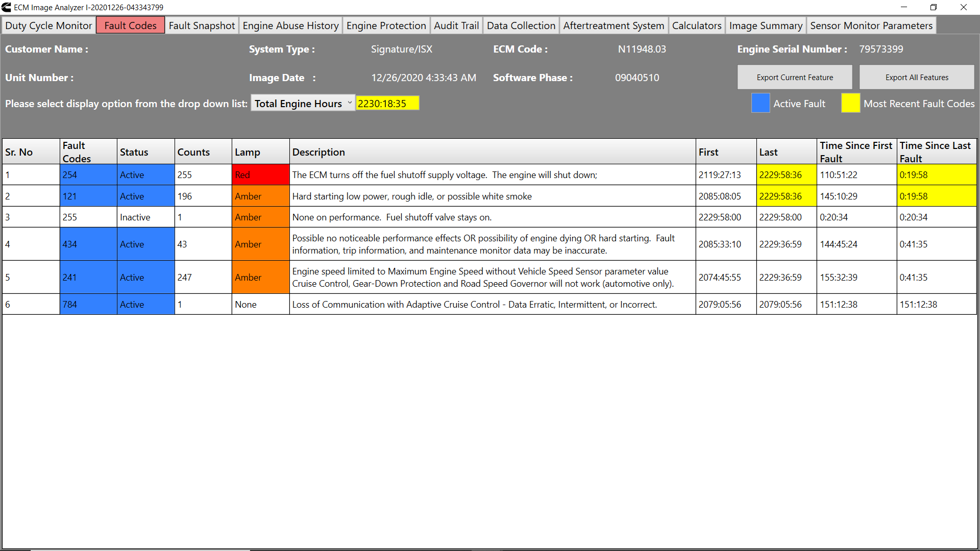
Task: Switch to the Duty Cycle Monitor tab
Action: coord(48,25)
